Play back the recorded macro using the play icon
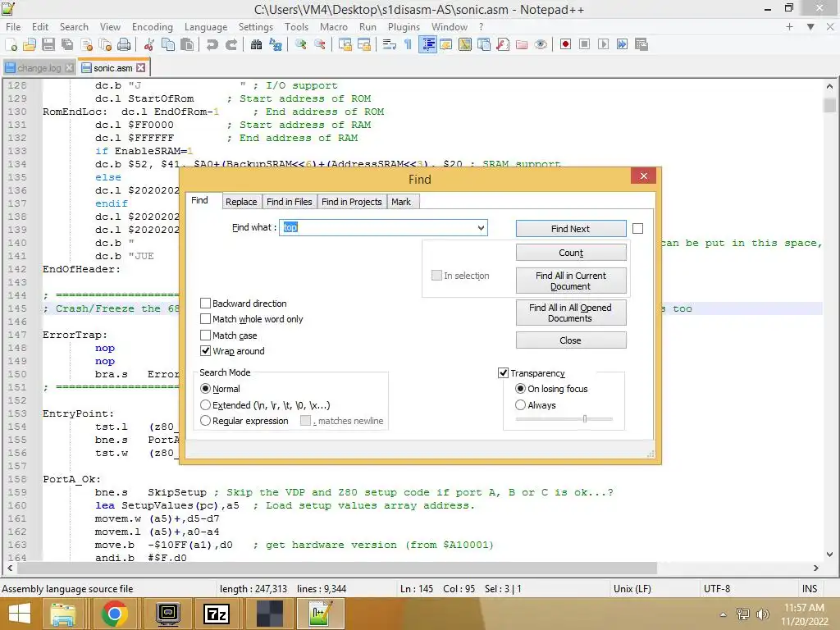The width and height of the screenshot is (840, 630). (x=603, y=44)
